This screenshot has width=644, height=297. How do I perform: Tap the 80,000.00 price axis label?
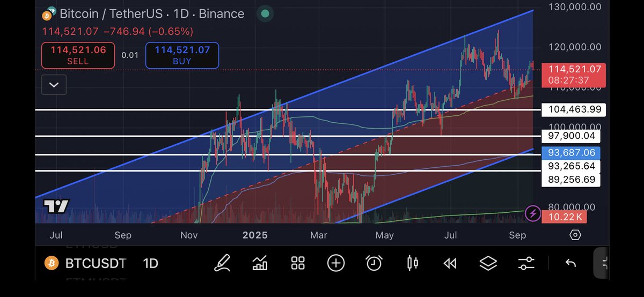point(571,207)
